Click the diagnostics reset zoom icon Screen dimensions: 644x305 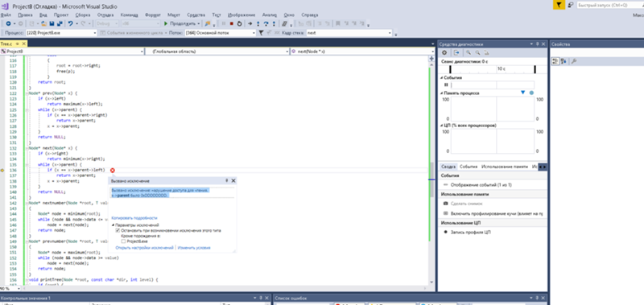pos(486,52)
